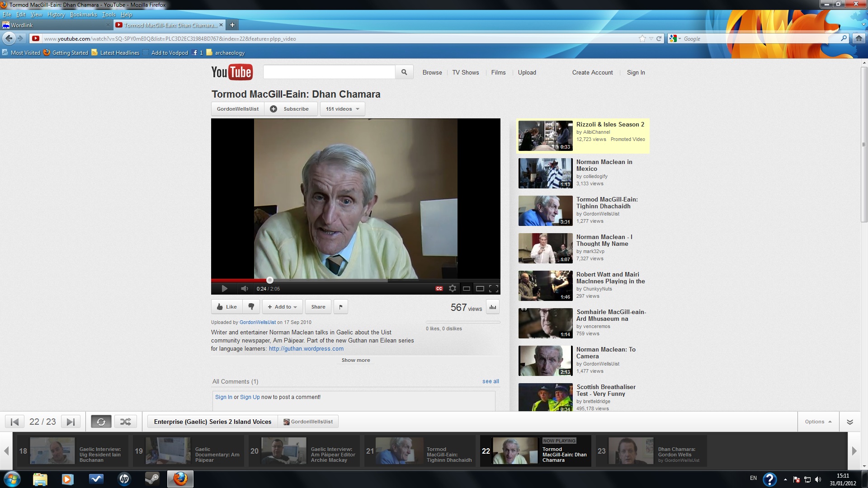Screen dimensions: 868x488
Task: Click the dislike thumbs-down icon
Action: tap(251, 307)
